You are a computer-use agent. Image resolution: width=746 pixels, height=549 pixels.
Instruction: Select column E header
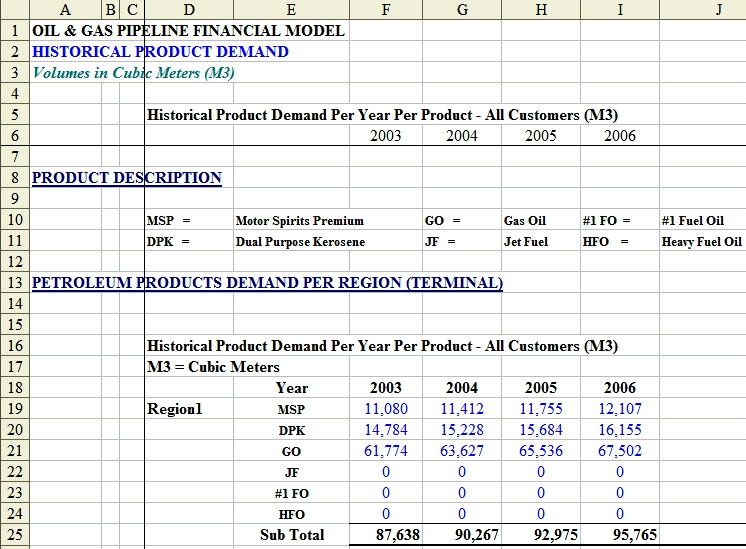291,10
